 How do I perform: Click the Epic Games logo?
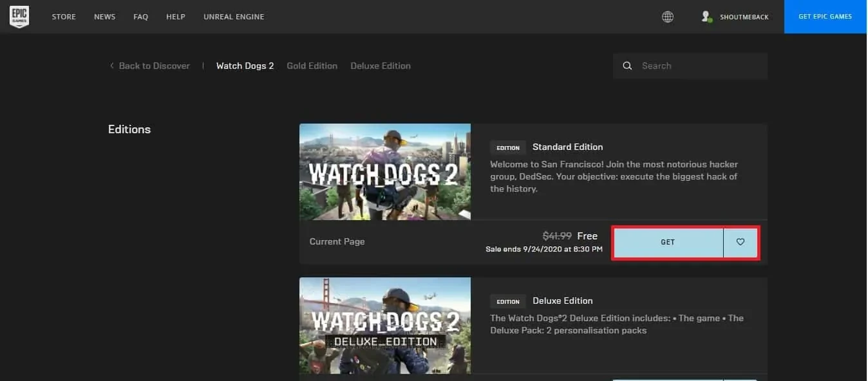(x=19, y=17)
